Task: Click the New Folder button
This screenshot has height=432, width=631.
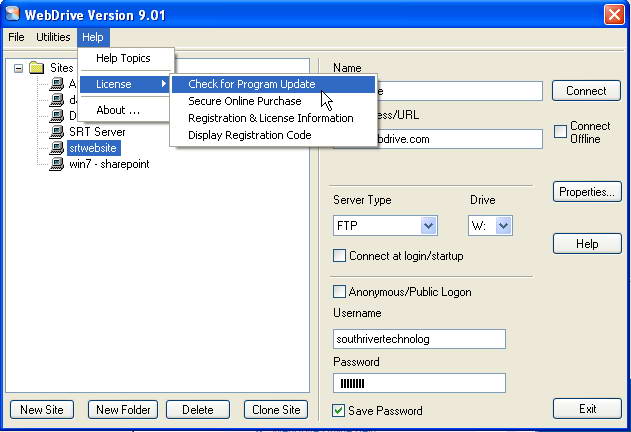Action: [123, 409]
